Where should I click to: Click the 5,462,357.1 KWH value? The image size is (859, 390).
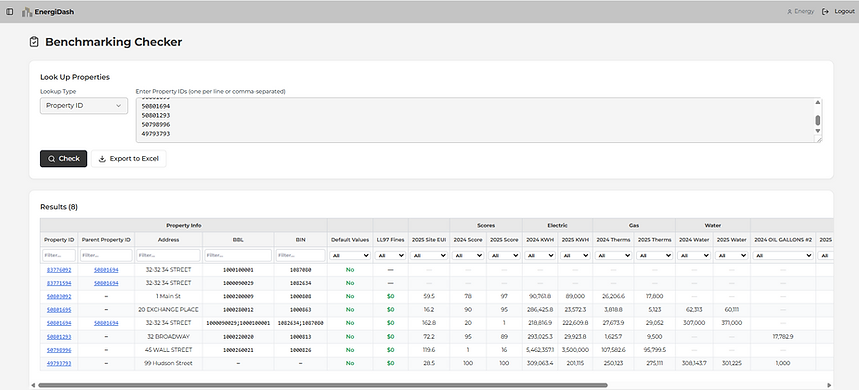[x=540, y=350]
